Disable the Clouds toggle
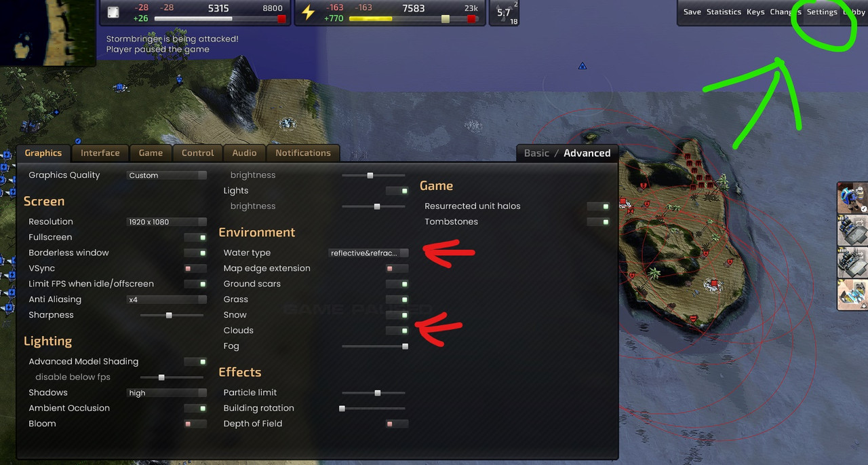 (397, 331)
